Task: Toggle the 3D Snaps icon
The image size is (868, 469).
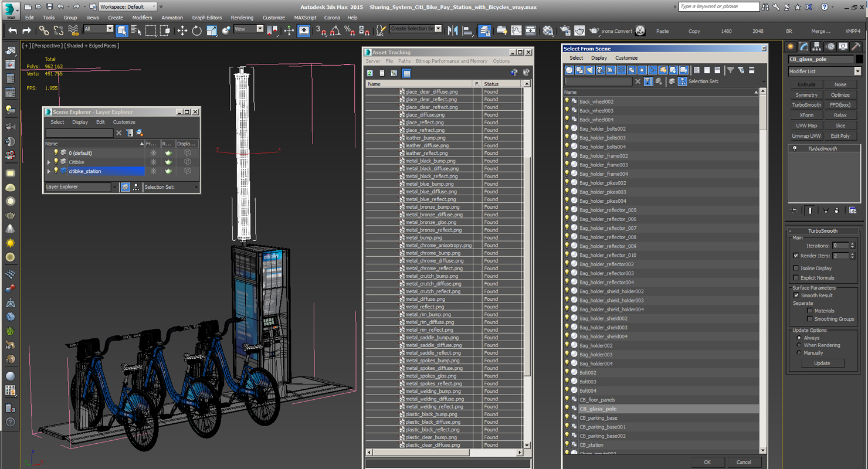Action: [x=321, y=30]
